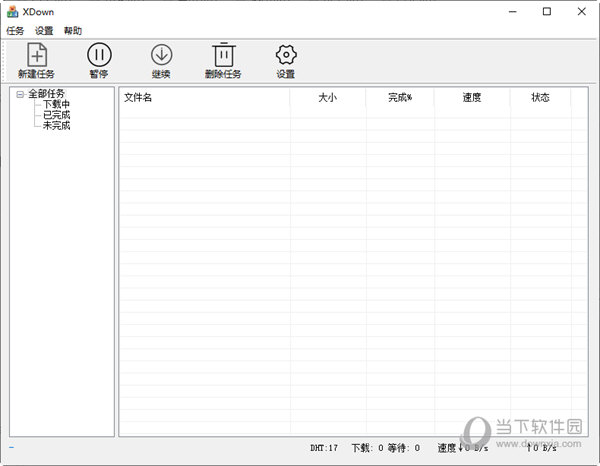
Task: Sort by the 状态 column header
Action: click(540, 98)
